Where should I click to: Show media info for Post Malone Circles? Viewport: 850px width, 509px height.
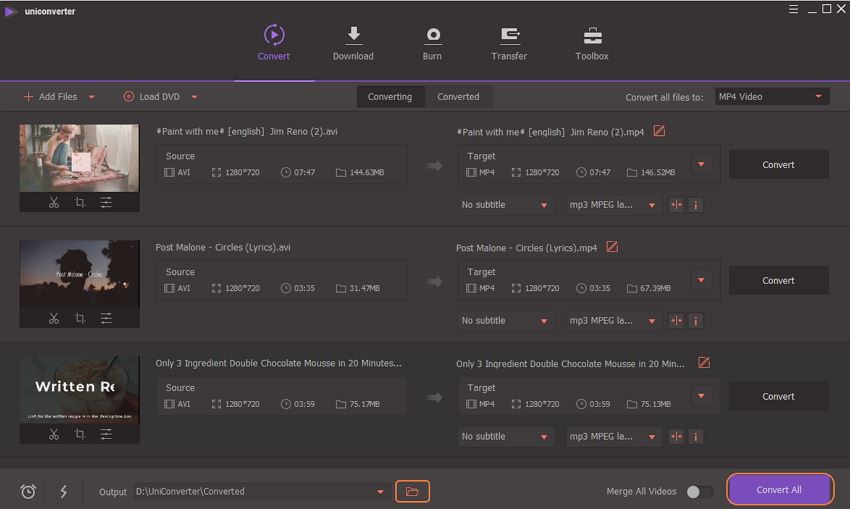click(696, 321)
